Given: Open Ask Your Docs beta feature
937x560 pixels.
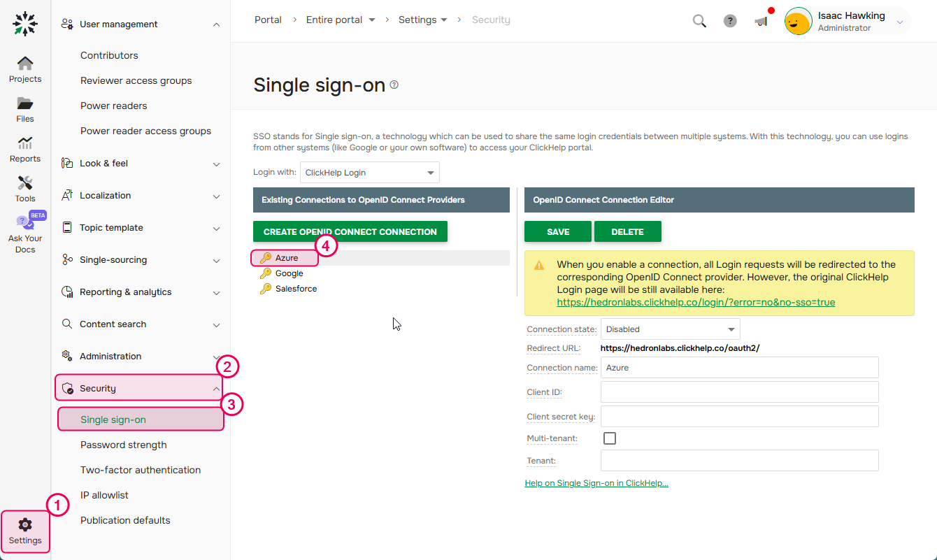Looking at the screenshot, I should tap(25, 232).
